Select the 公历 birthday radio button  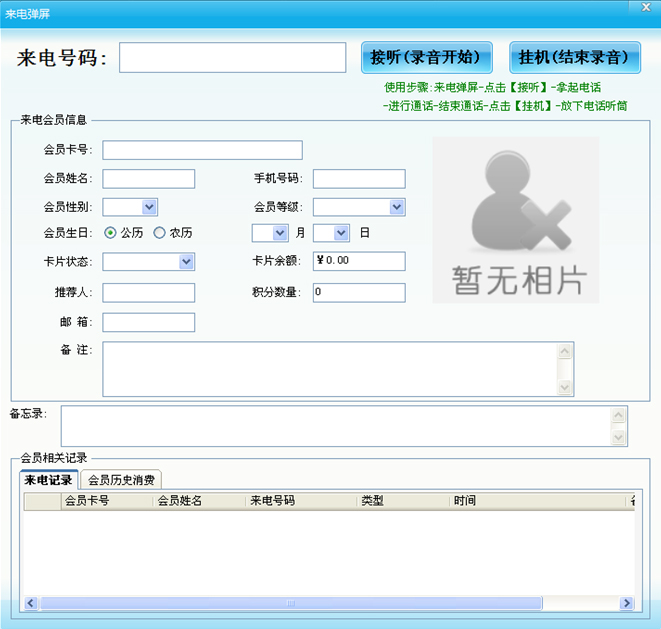tap(110, 233)
